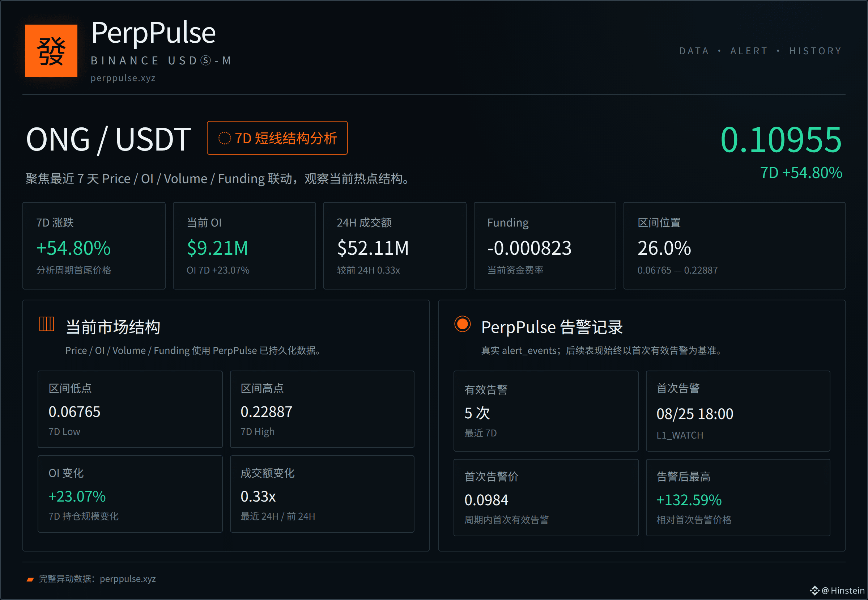This screenshot has width=868, height=600.
Task: Click the 7D 涨跌 card label
Action: pyautogui.click(x=55, y=223)
